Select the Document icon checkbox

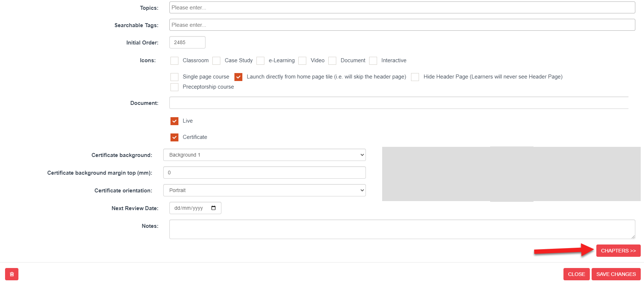332,61
